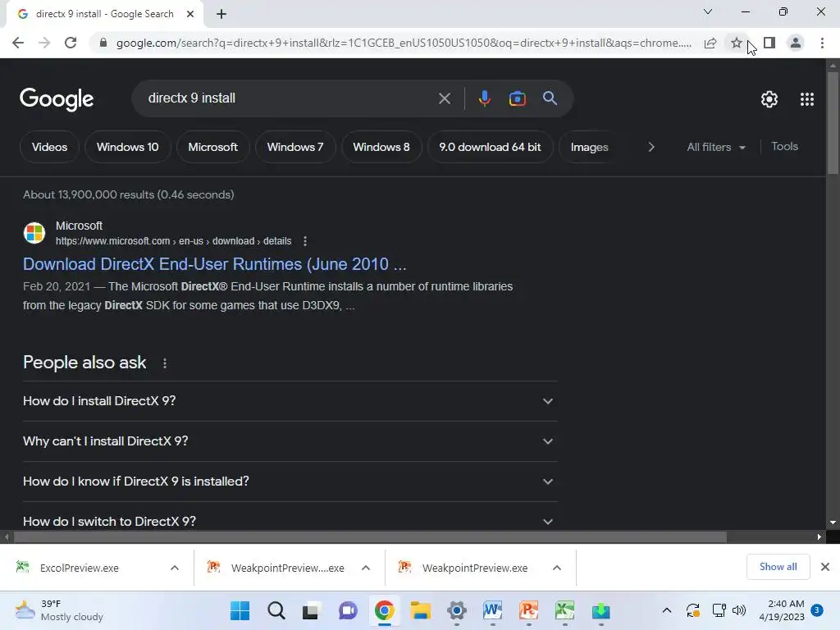Close the downloads bar
This screenshot has width=840, height=630.
click(825, 567)
